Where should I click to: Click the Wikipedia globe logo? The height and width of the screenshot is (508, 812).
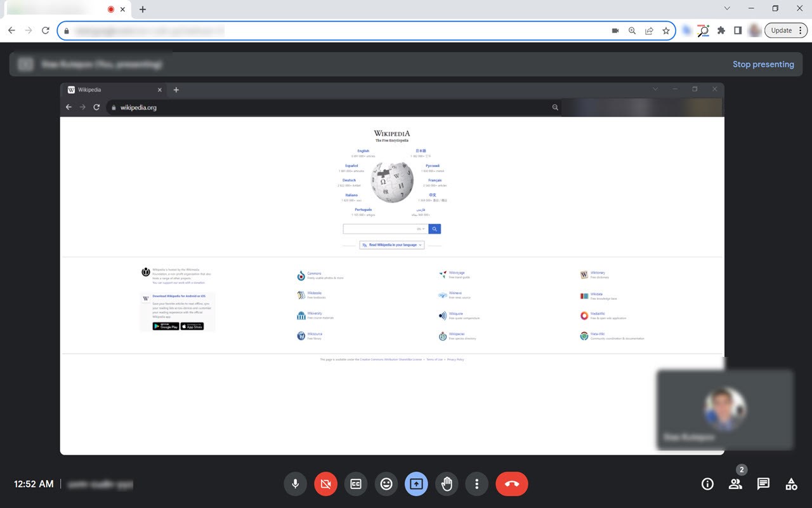(x=392, y=182)
